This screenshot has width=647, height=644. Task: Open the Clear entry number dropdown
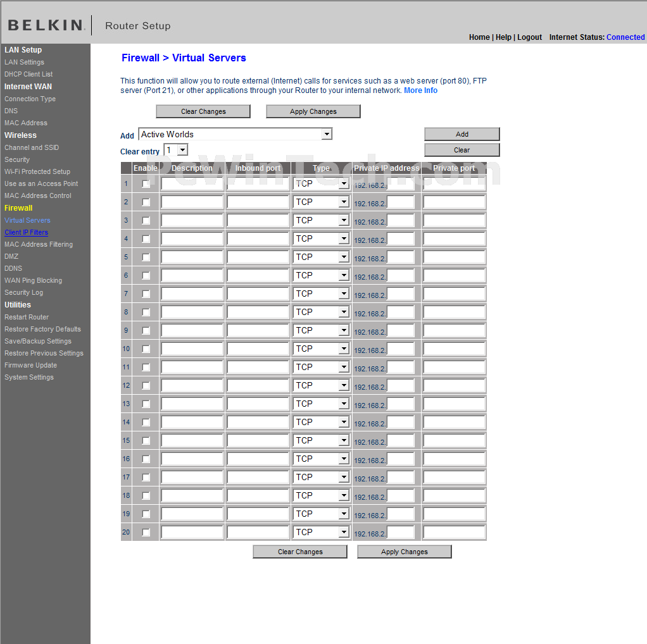coord(176,150)
